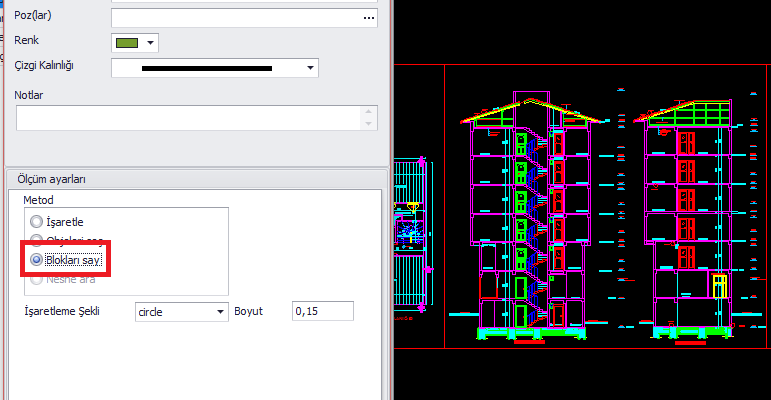771x400 pixels.
Task: Click the green Renk color swatch
Action: 126,42
